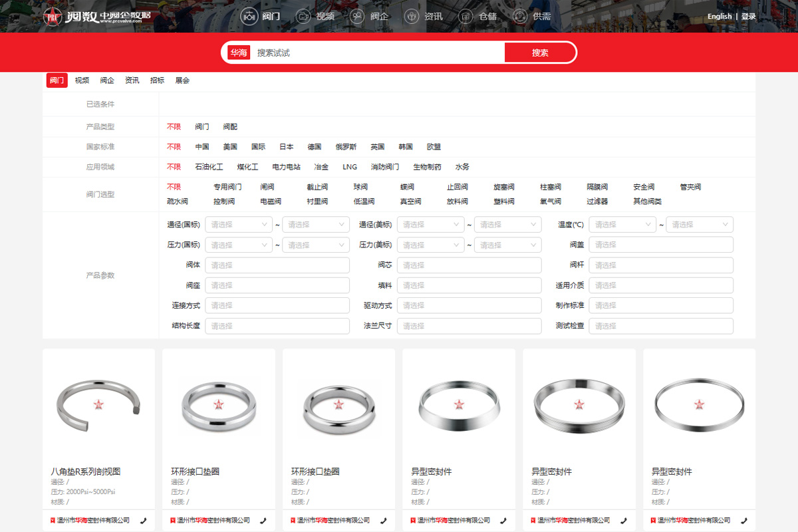Open first 压力(美标) dropdown
This screenshot has width=798, height=532.
(x=430, y=245)
